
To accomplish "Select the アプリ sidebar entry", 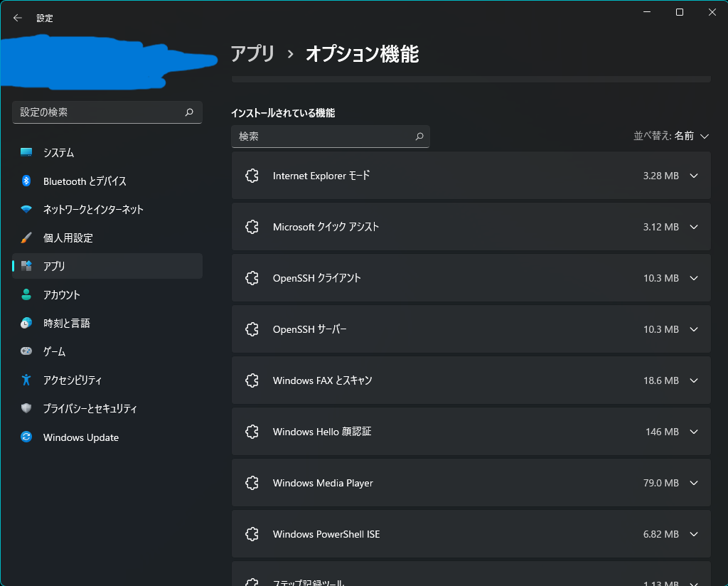I will [107, 266].
